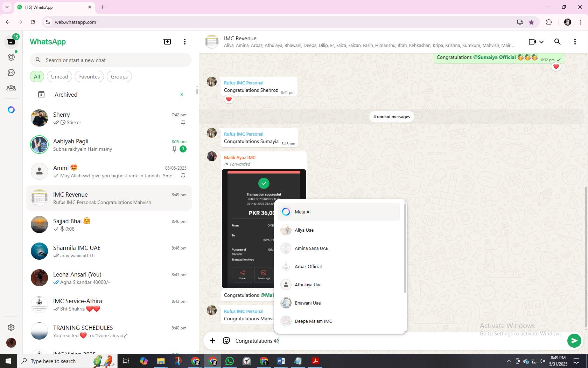
Task: Open Word from the taskbar
Action: click(281, 361)
